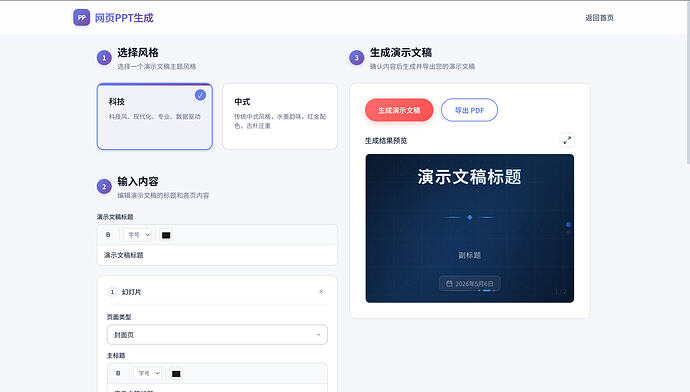Click the page scrollbar on the right edge
The width and height of the screenshot is (690, 392).
[687, 84]
